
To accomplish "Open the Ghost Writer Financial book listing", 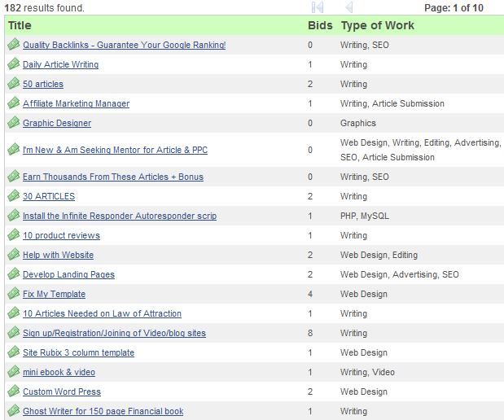I will click(103, 411).
